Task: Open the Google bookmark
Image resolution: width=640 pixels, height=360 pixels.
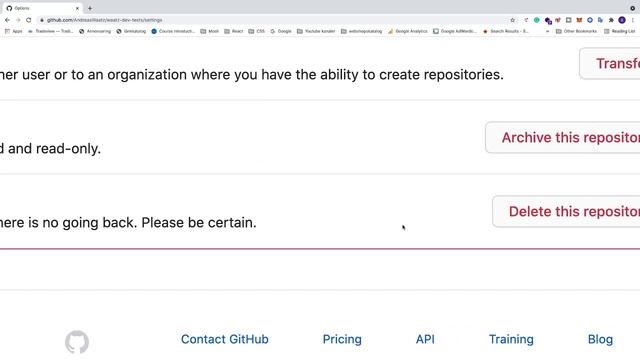Action: [x=281, y=31]
